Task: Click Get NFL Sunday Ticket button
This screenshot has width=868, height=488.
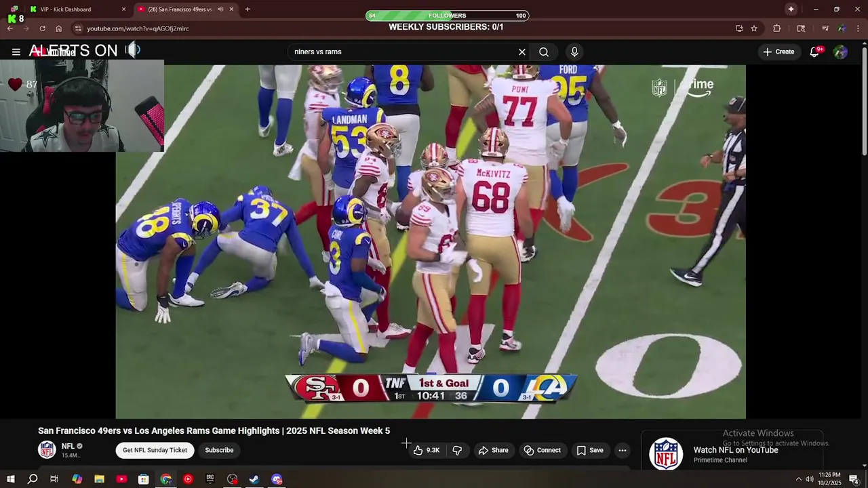Action: 155,450
